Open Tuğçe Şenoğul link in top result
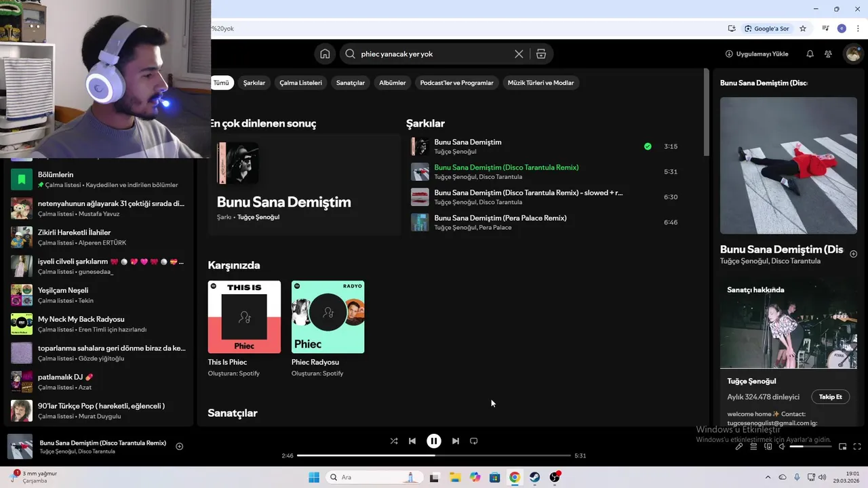Viewport: 868px width, 488px height. [258, 217]
